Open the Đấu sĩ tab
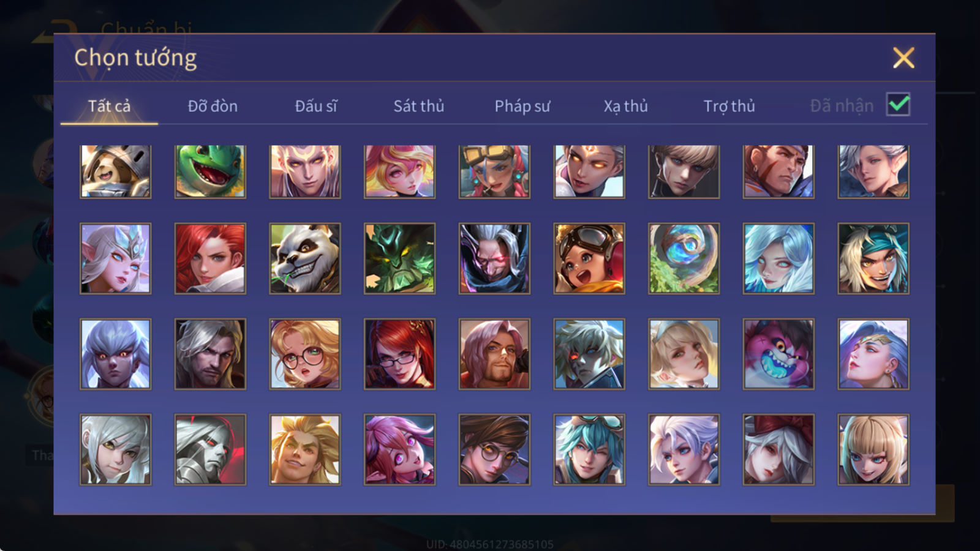The height and width of the screenshot is (551, 980). tap(316, 106)
